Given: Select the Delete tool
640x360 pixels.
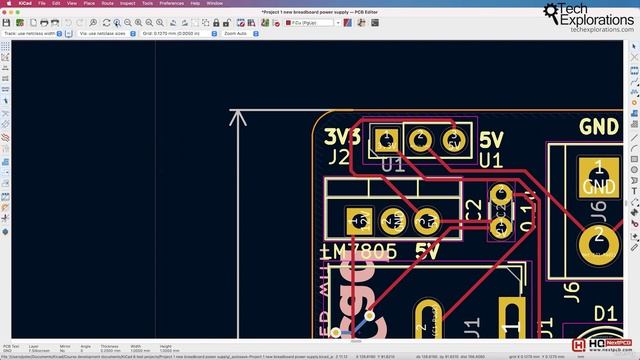Looking at the screenshot, I should (x=634, y=224).
